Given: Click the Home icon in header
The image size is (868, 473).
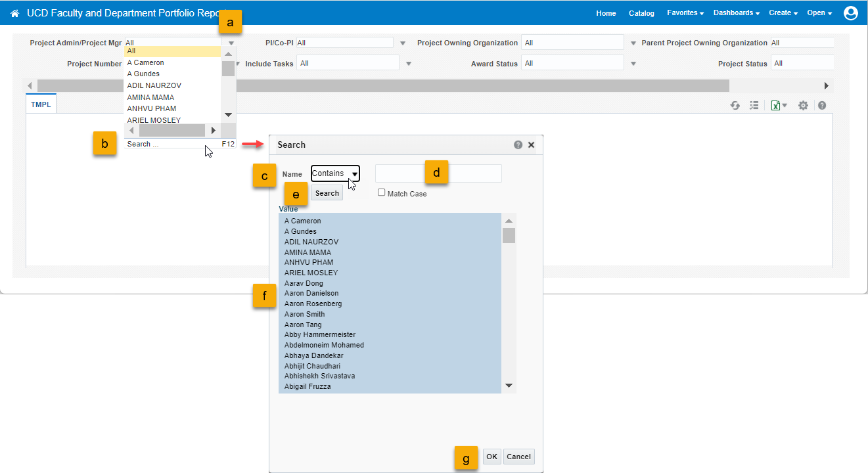Looking at the screenshot, I should click(x=15, y=13).
